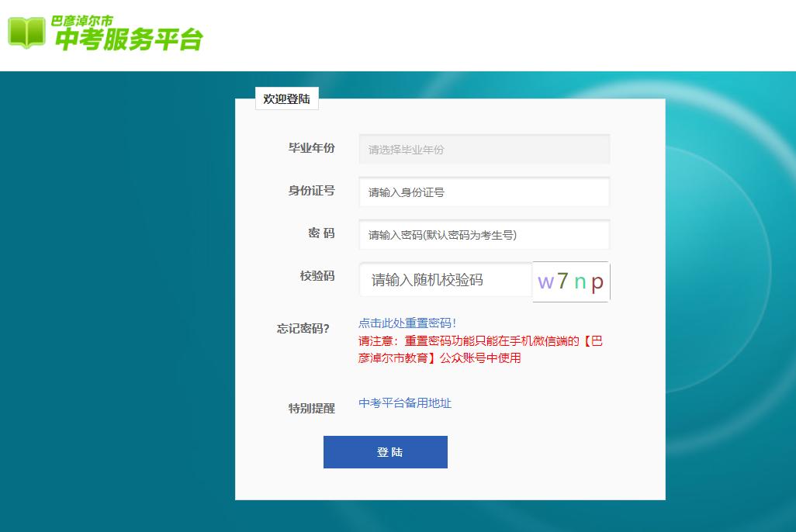The width and height of the screenshot is (796, 532).
Task: Select the 欢迎登陆 tab
Action: 286,98
